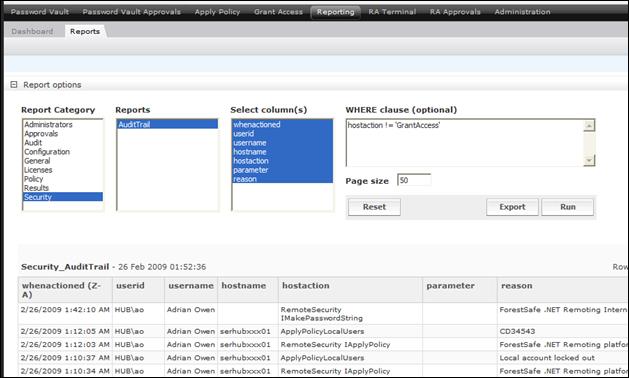Run the report
This screenshot has width=629, height=378.
568,207
